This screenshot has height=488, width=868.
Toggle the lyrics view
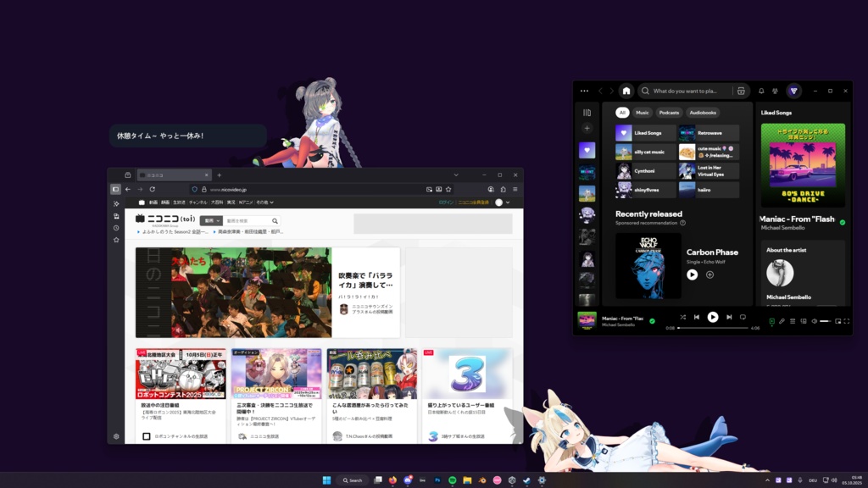[x=782, y=320]
